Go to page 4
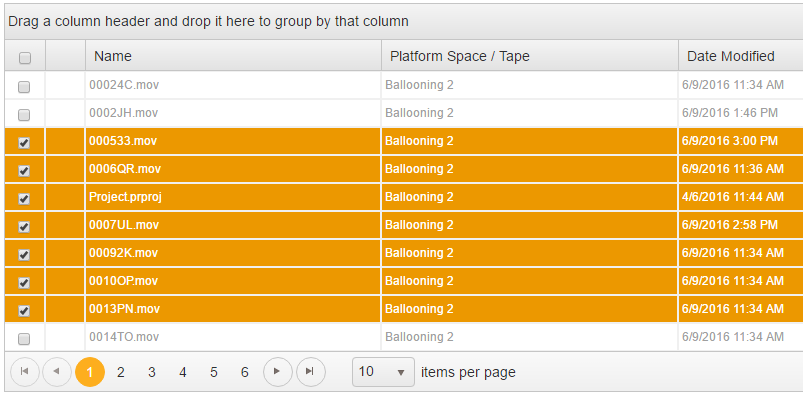The image size is (803, 395). (182, 372)
